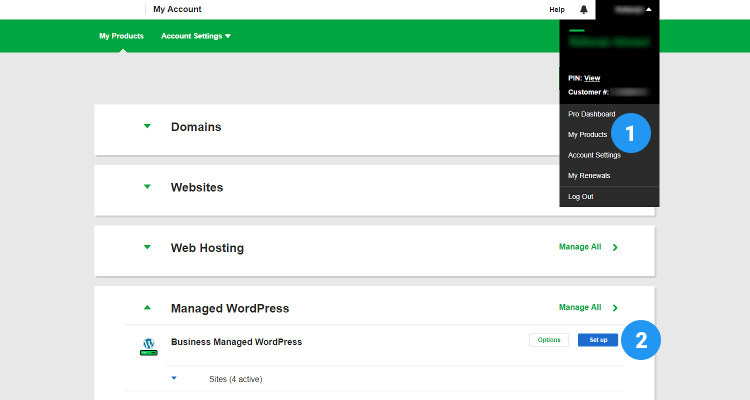Collapse the Managed WordPress section arrow

[147, 308]
